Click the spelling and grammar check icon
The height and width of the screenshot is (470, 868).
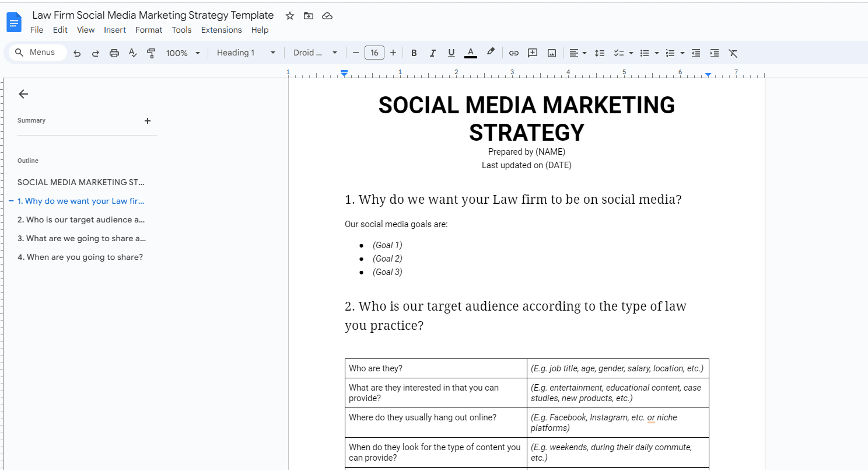pyautogui.click(x=132, y=53)
